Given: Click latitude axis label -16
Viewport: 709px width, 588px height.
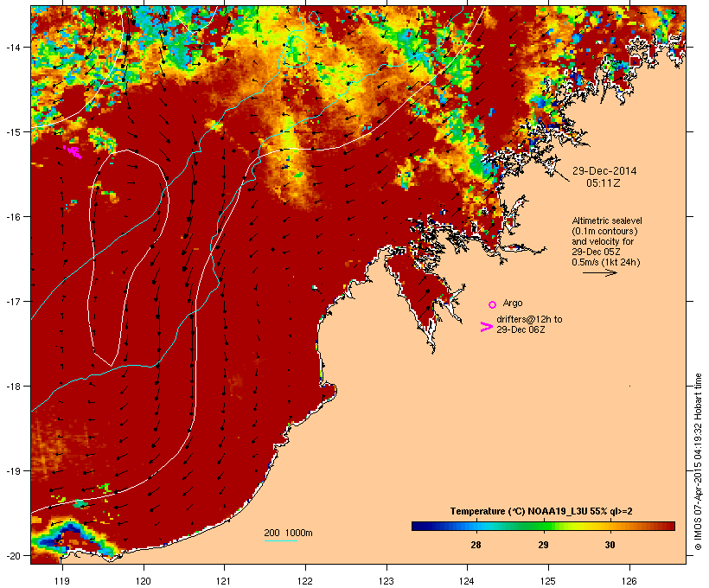Looking at the screenshot, I should coord(12,217).
